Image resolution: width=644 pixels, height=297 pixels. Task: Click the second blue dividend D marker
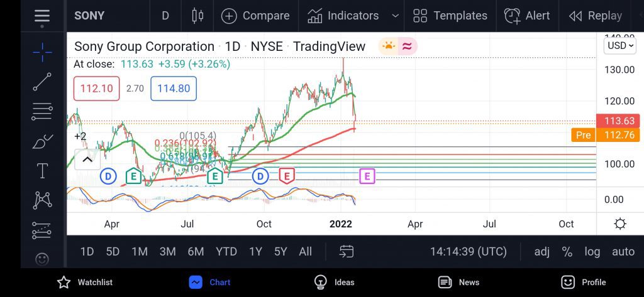[260, 177]
